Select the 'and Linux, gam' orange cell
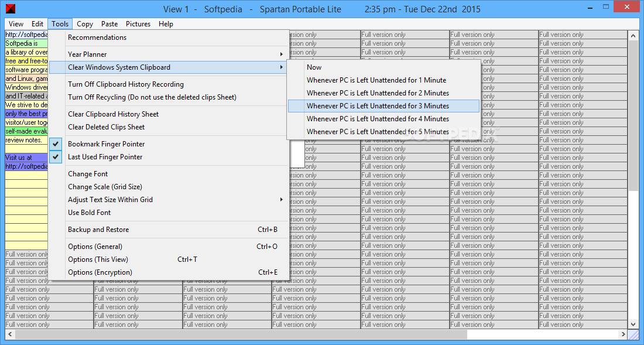 (x=26, y=78)
